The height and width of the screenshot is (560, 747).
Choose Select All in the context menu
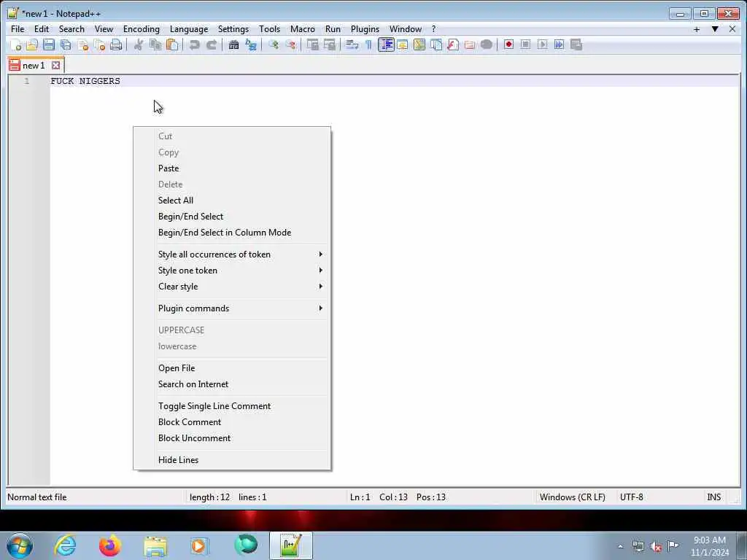(232, 201)
